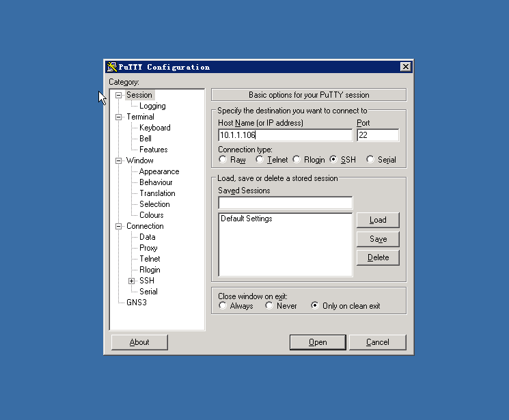Collapse the Window tree node
509x420 pixels.
(118, 160)
